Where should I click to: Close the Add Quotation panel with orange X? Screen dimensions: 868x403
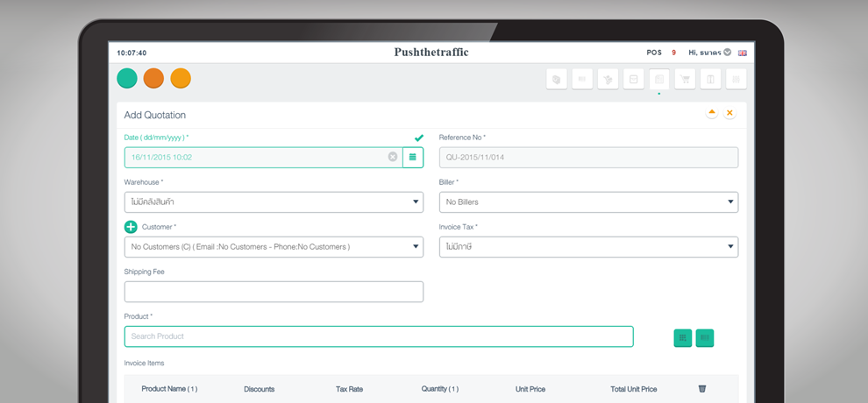coord(729,114)
